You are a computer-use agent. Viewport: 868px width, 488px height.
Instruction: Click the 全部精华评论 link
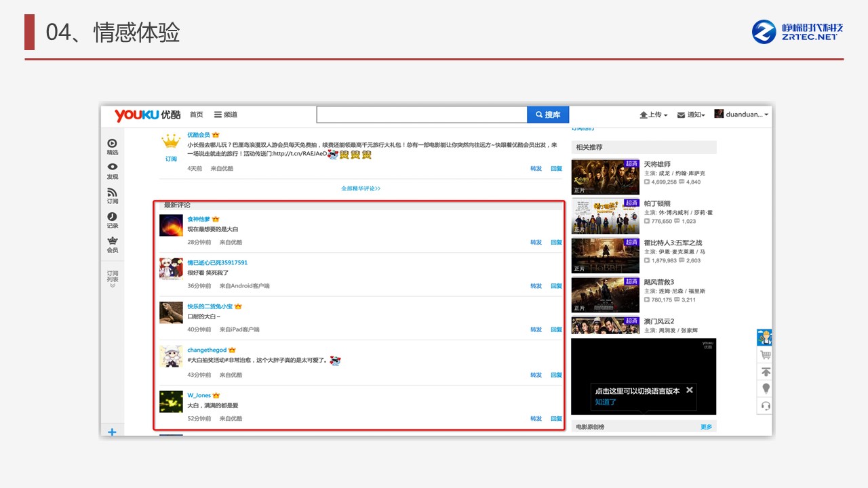(361, 188)
